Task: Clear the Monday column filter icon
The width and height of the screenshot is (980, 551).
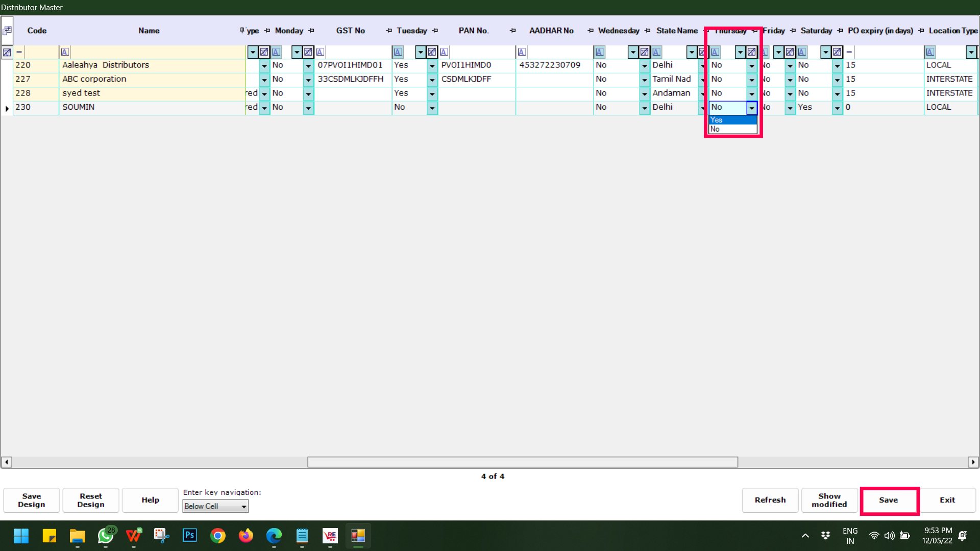Action: [x=308, y=52]
